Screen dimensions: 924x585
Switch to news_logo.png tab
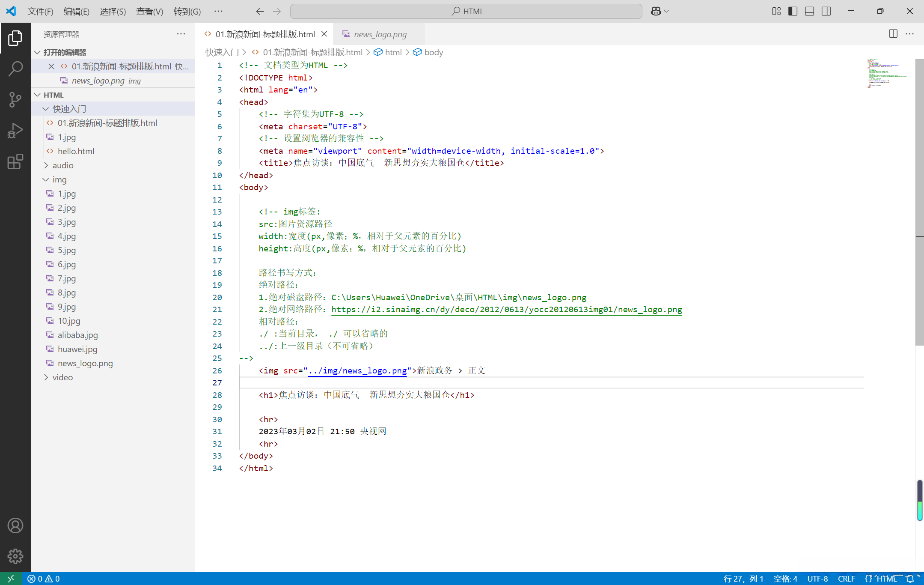pos(380,34)
